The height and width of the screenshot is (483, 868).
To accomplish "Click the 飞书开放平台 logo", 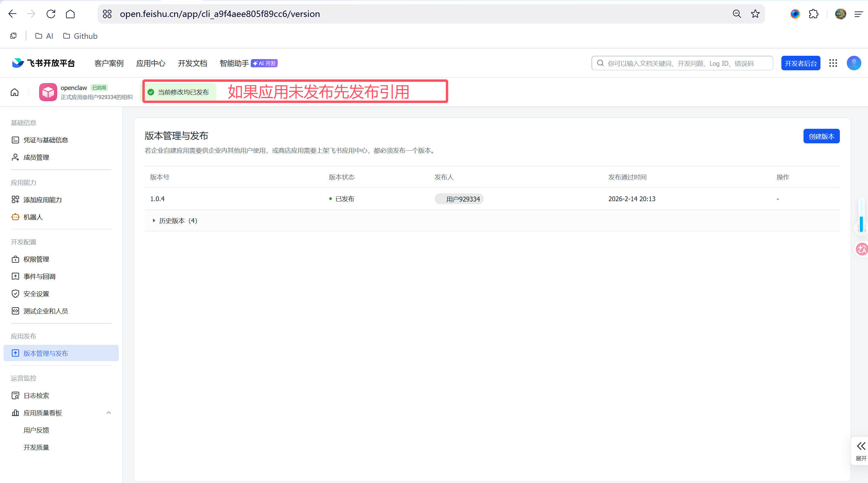I will (x=43, y=63).
